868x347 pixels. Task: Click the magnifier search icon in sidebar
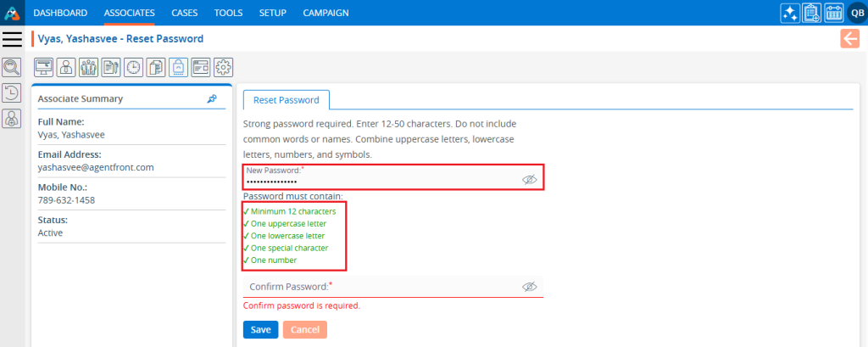click(x=12, y=67)
